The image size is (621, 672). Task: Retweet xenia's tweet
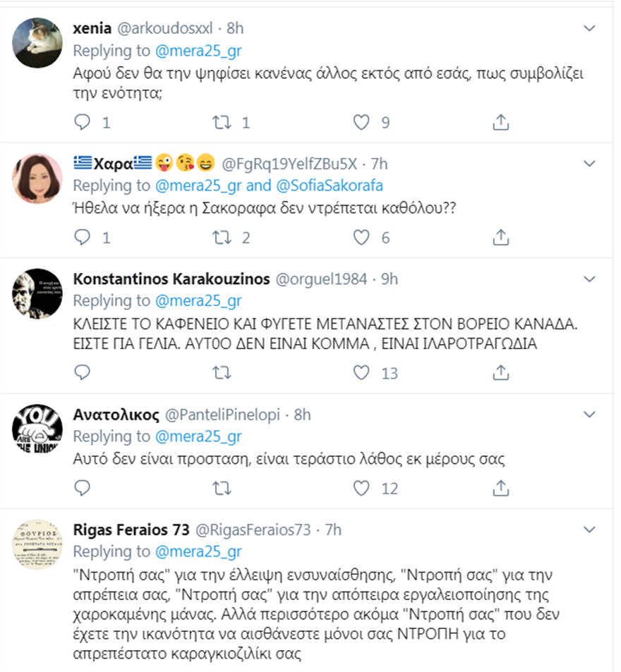click(x=222, y=123)
